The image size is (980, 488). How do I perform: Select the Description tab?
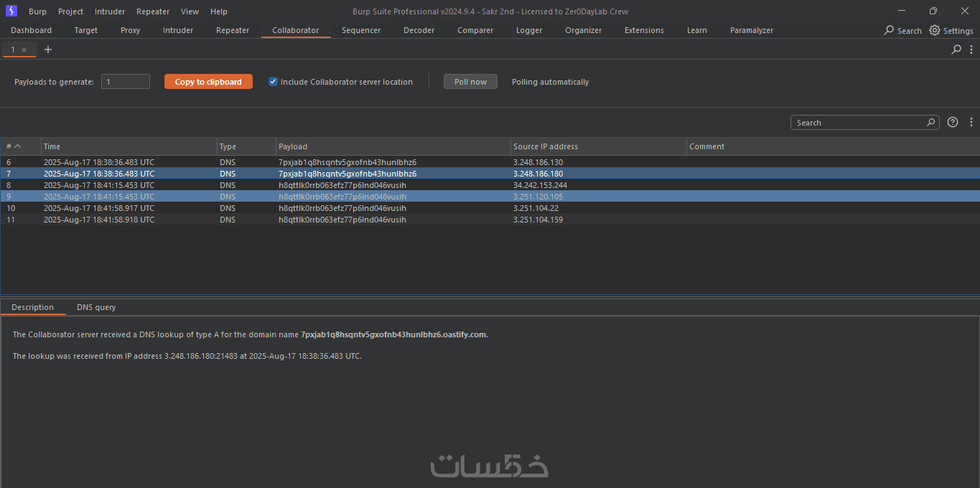(x=32, y=307)
